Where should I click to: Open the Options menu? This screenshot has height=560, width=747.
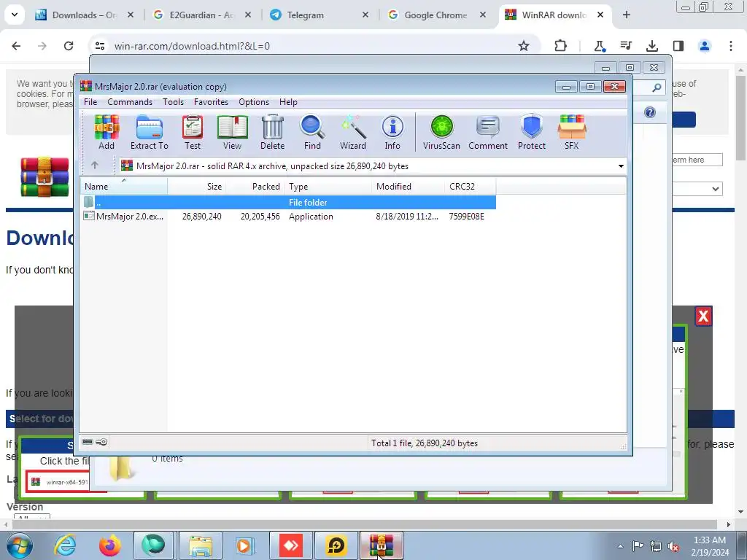(x=254, y=102)
